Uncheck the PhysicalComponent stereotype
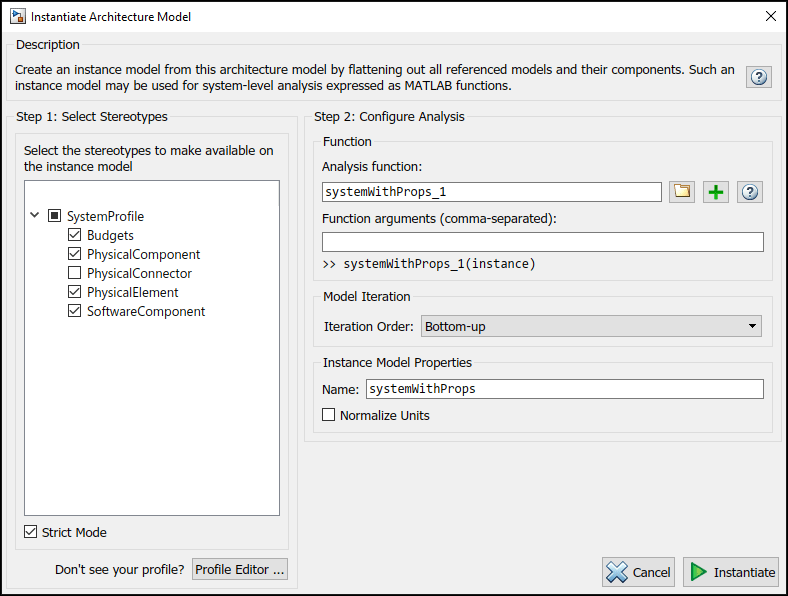The height and width of the screenshot is (596, 788). point(74,254)
